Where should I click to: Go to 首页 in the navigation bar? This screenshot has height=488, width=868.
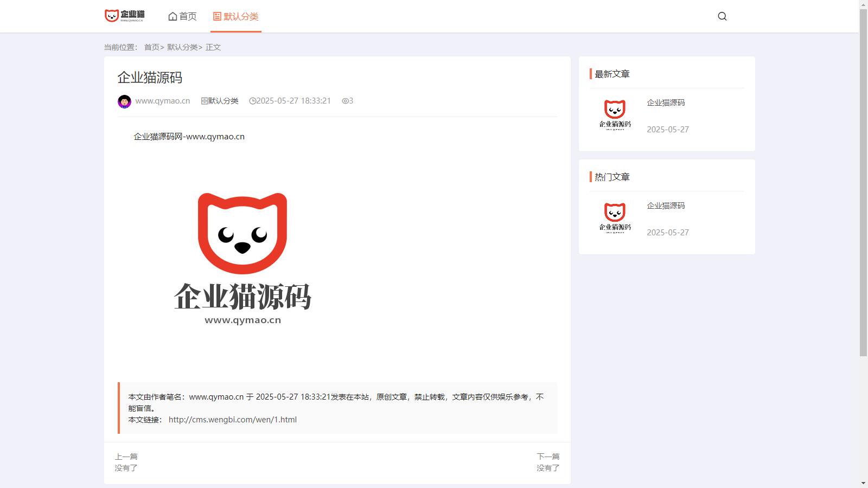(x=182, y=16)
